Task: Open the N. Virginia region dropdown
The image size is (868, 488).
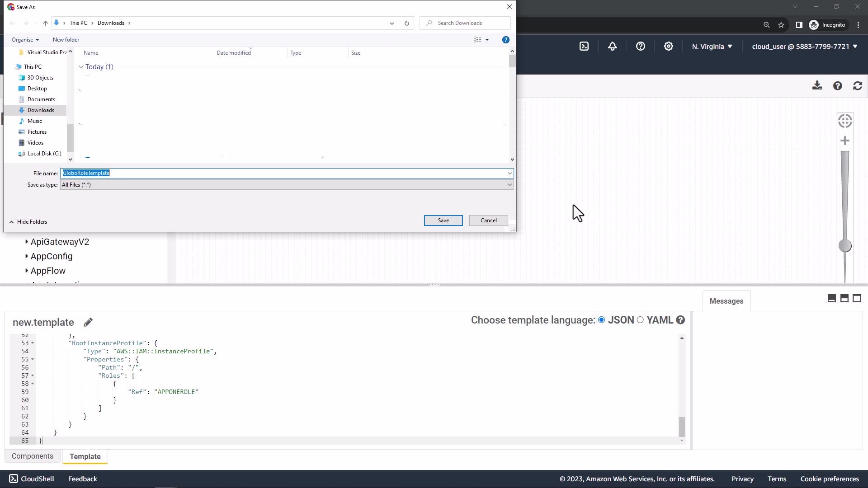Action: pos(712,46)
